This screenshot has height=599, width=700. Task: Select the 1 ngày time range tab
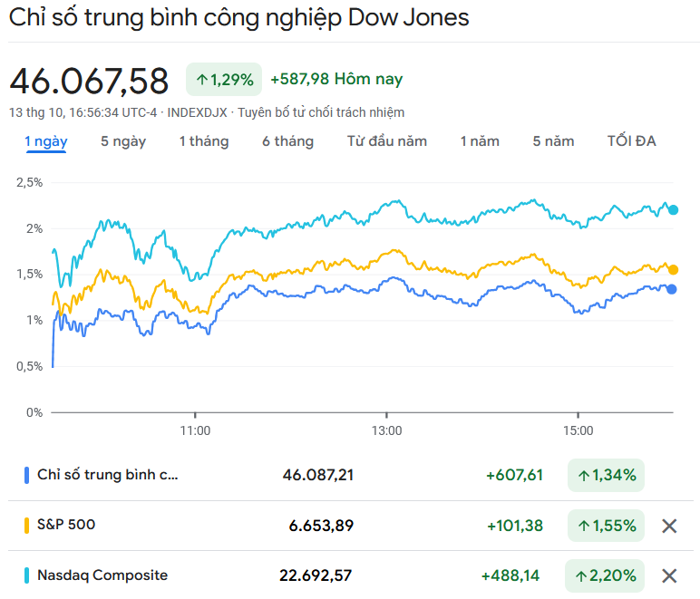pos(45,141)
